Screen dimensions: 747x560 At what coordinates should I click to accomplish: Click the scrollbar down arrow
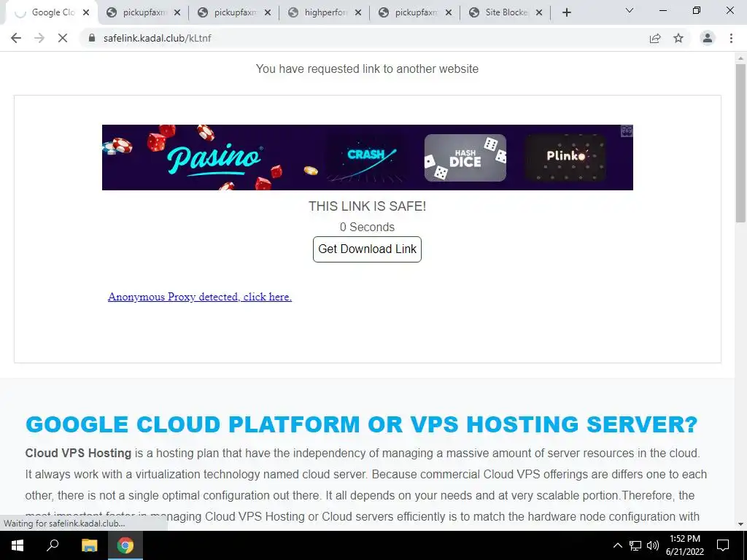(x=740, y=524)
